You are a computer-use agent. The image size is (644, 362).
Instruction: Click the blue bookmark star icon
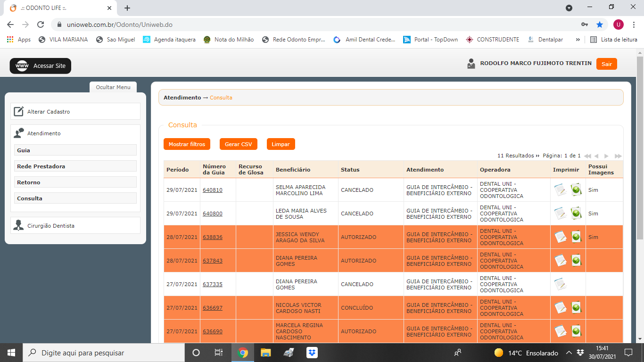[599, 25]
